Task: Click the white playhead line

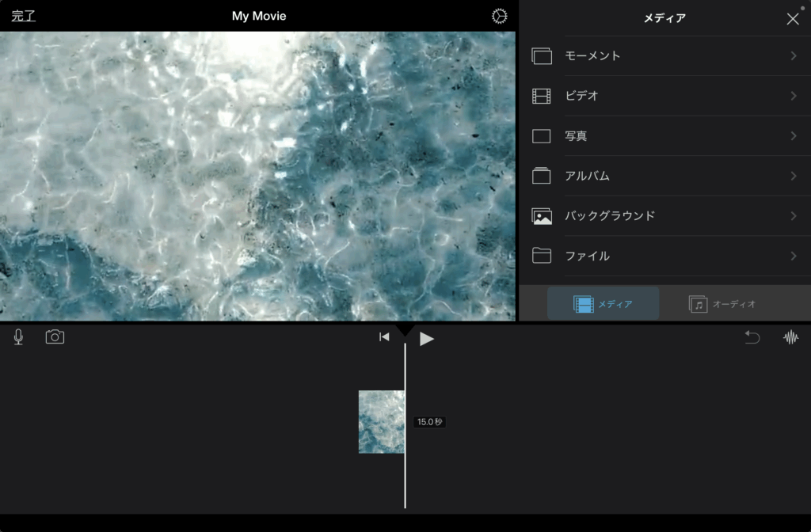Action: (405, 475)
